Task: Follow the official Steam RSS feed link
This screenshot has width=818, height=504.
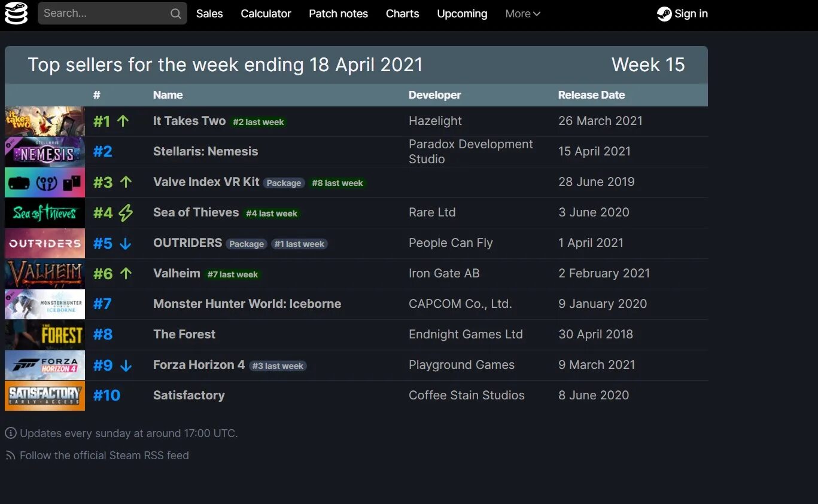Action: pyautogui.click(x=104, y=456)
